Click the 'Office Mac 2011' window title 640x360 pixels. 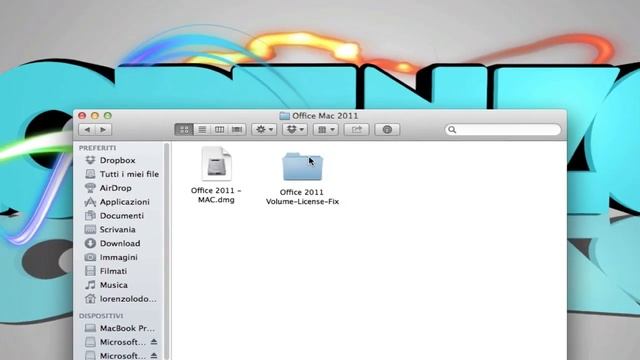point(325,116)
